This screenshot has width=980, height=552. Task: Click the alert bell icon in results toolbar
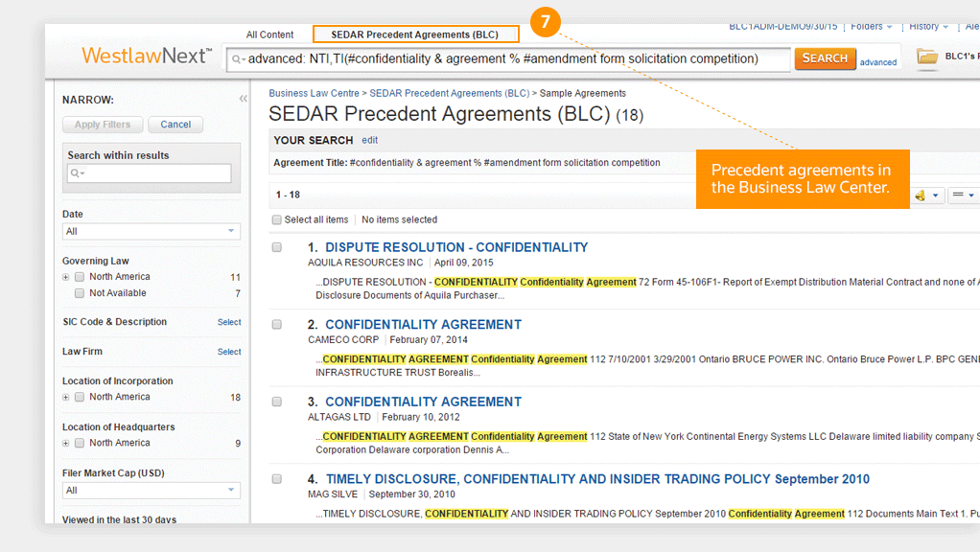[920, 195]
